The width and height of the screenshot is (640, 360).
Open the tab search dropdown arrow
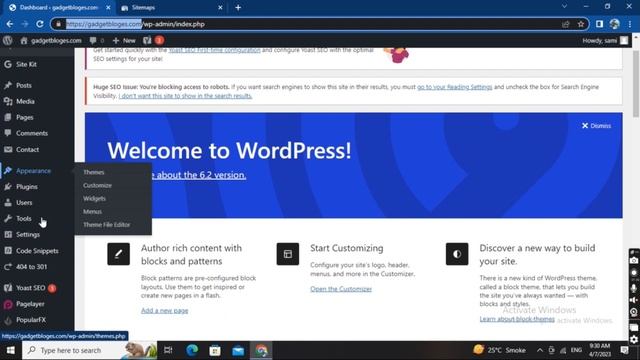pos(564,7)
